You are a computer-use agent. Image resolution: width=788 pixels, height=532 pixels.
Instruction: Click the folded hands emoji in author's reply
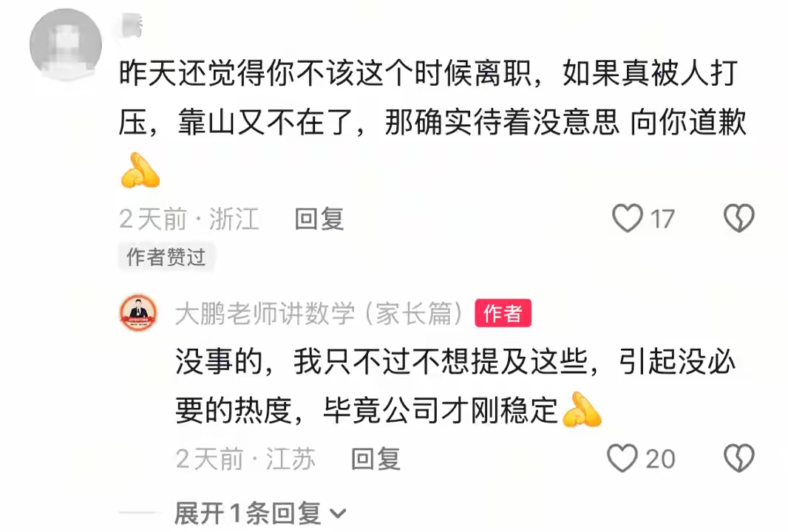(582, 409)
